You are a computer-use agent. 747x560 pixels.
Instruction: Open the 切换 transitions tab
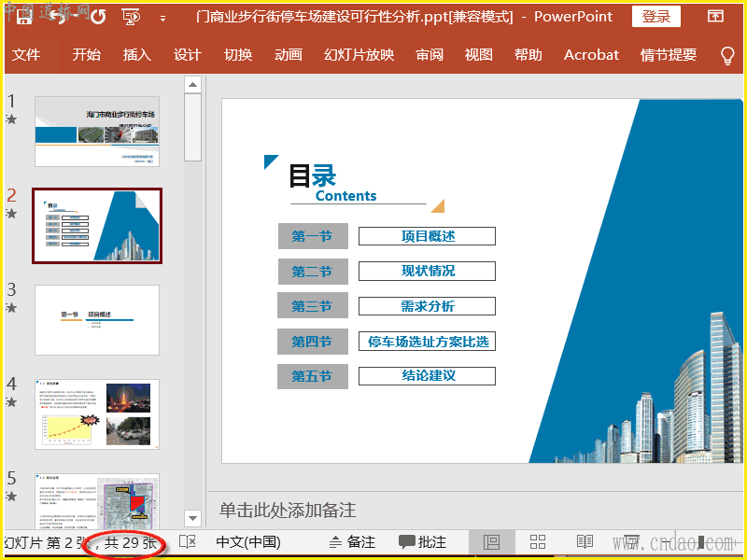[x=238, y=55]
